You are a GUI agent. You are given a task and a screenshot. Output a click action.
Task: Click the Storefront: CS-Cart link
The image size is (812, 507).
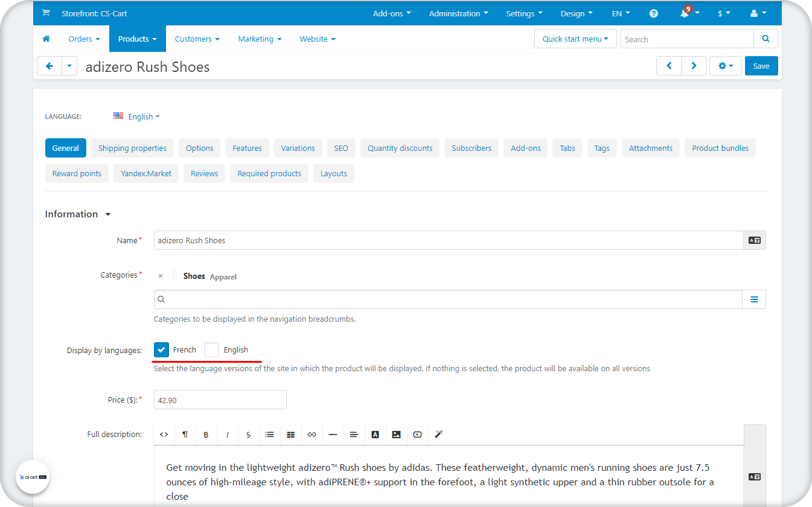(x=94, y=13)
